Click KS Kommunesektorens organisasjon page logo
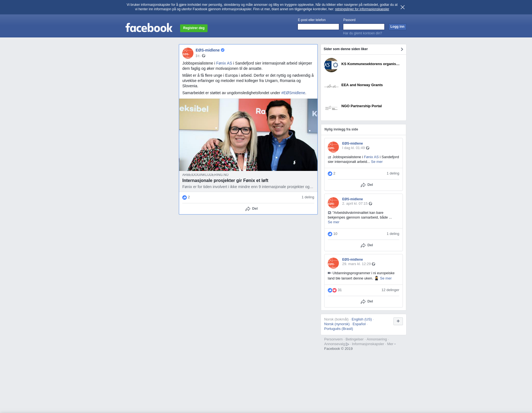Image resolution: width=532 pixels, height=413 pixels. tap(331, 65)
